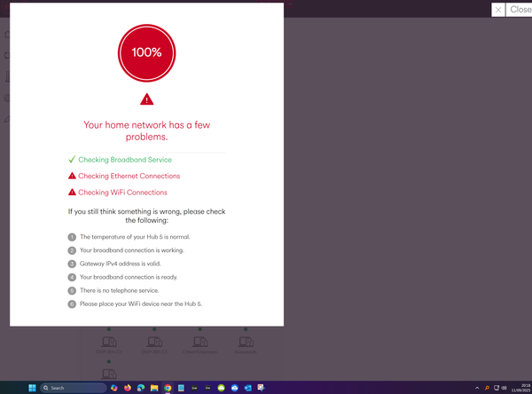The image size is (532, 394).
Task: Open Firefox from the taskbar
Action: pos(127,388)
